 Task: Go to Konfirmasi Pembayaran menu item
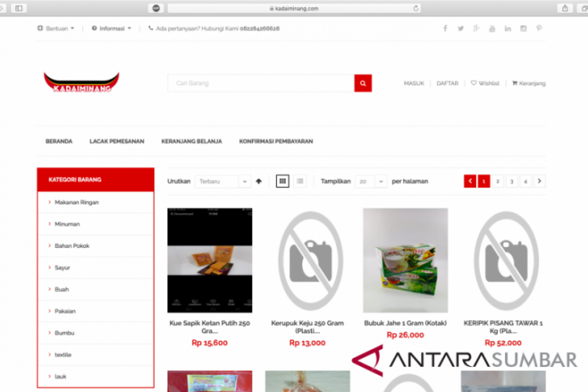tap(275, 141)
